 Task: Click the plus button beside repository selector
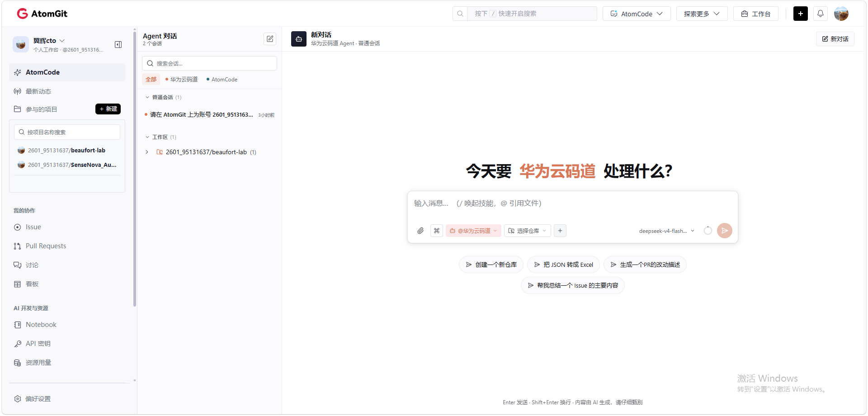coord(560,231)
